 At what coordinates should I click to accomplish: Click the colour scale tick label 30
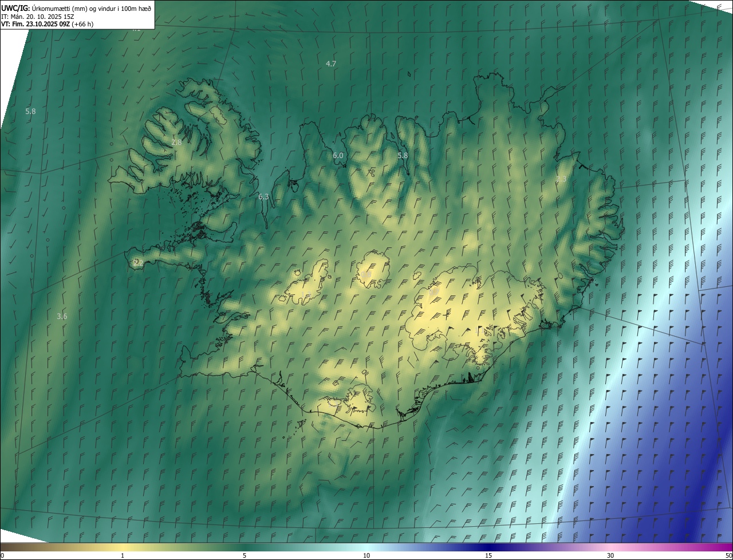coord(610,555)
